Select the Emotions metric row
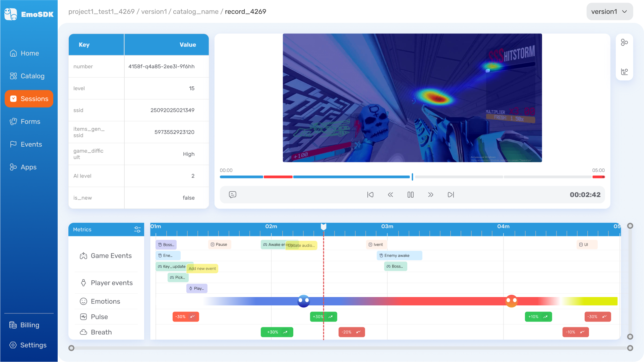The width and height of the screenshot is (644, 362). [x=105, y=301]
